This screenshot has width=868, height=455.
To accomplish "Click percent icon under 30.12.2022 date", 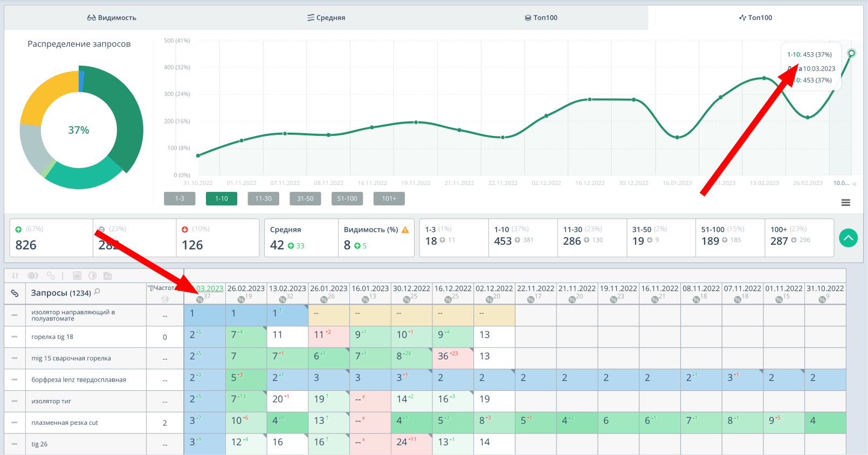I will point(407,300).
